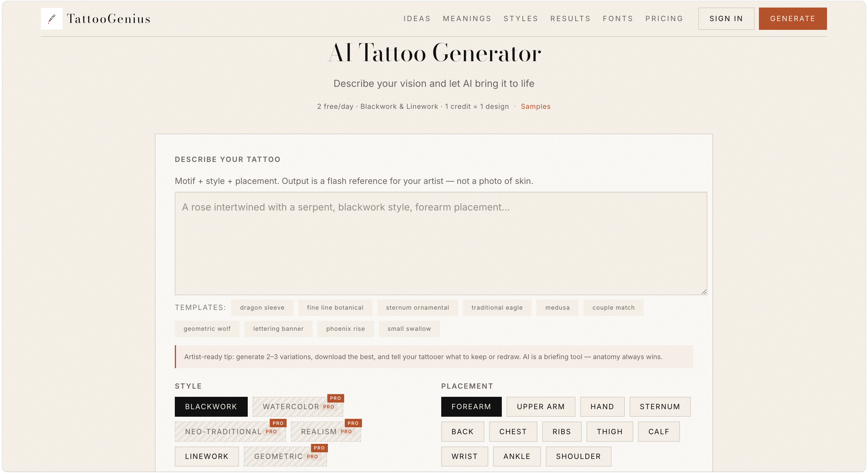This screenshot has width=868, height=474.
Task: Switch style to Linework
Action: (x=206, y=457)
